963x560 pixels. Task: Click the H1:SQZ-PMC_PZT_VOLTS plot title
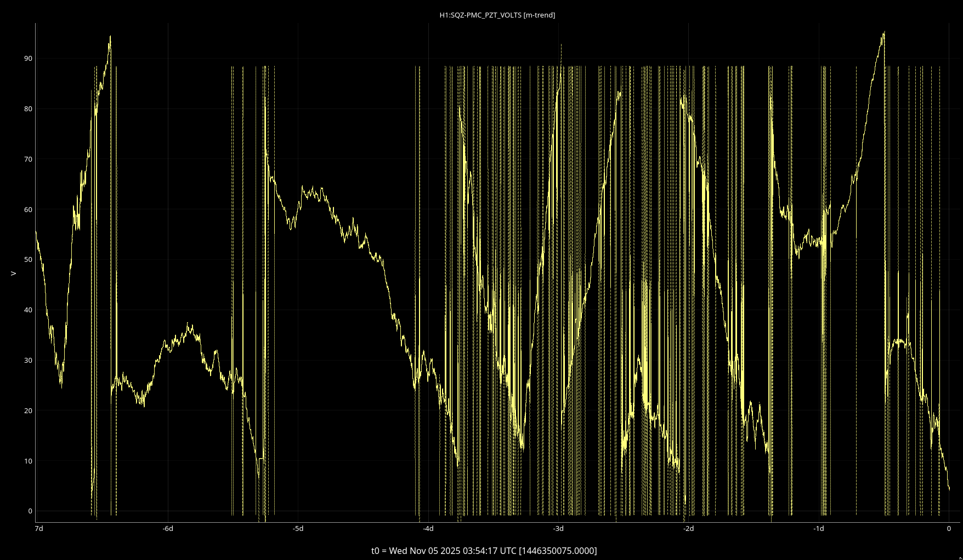(x=497, y=15)
